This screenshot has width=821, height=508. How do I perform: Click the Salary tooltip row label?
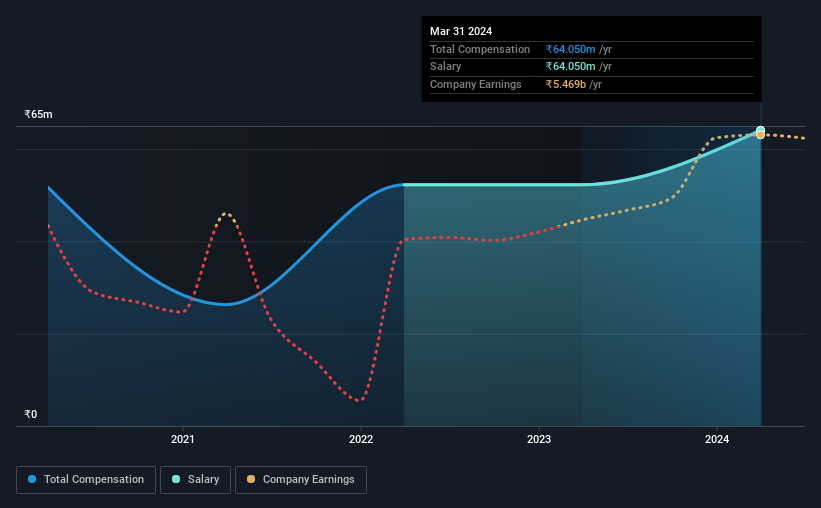point(446,67)
